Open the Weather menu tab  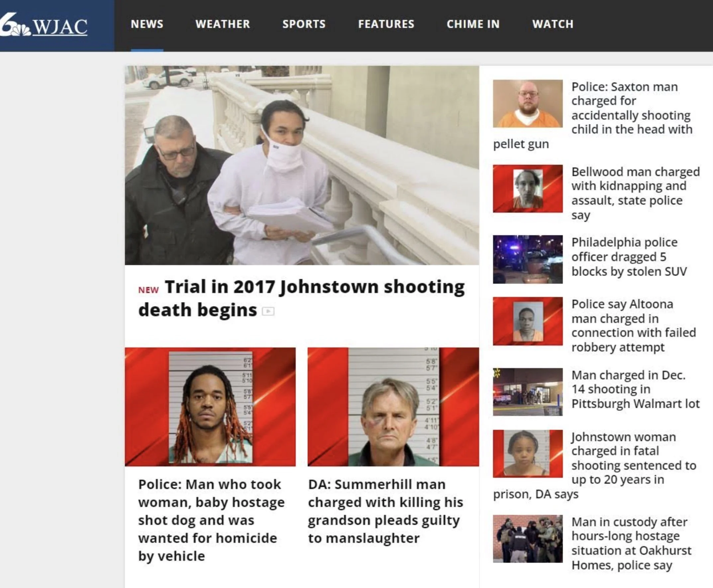(223, 24)
